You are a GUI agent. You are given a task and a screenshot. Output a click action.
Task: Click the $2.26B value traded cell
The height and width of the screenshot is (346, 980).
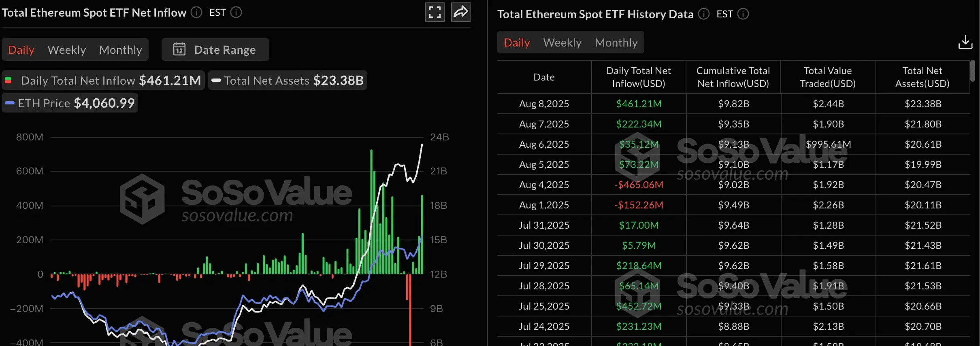[x=829, y=205]
